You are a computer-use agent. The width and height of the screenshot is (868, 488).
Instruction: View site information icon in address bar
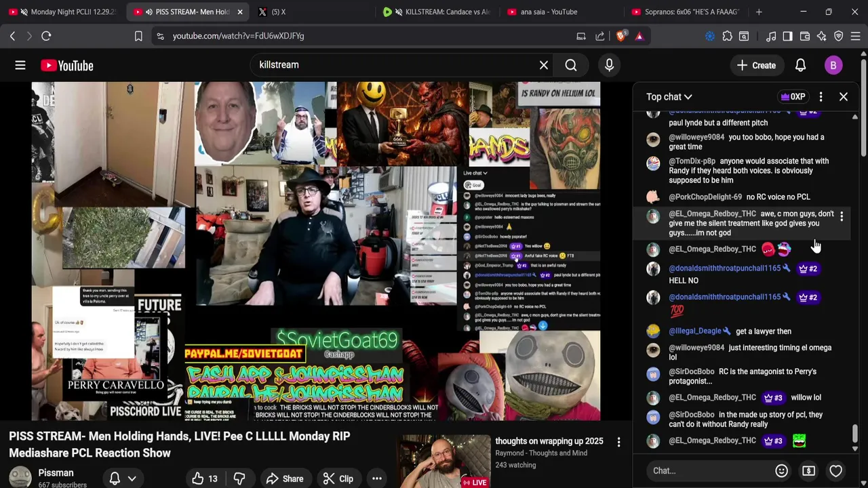click(160, 36)
